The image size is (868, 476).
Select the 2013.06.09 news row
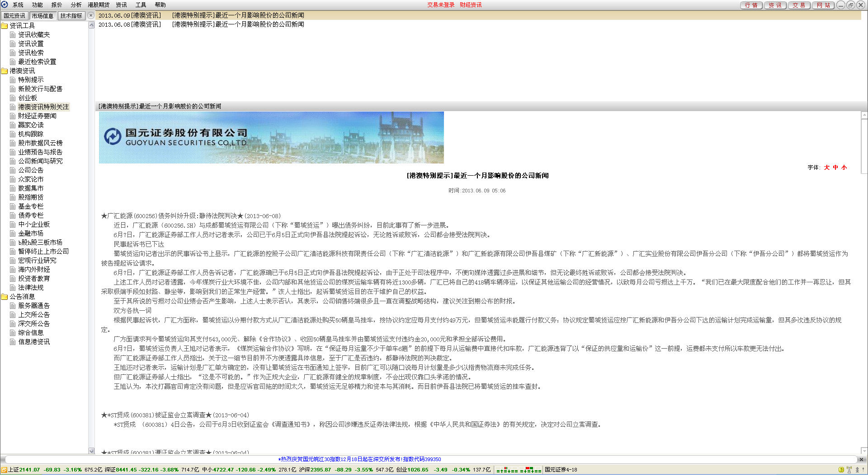click(478, 15)
